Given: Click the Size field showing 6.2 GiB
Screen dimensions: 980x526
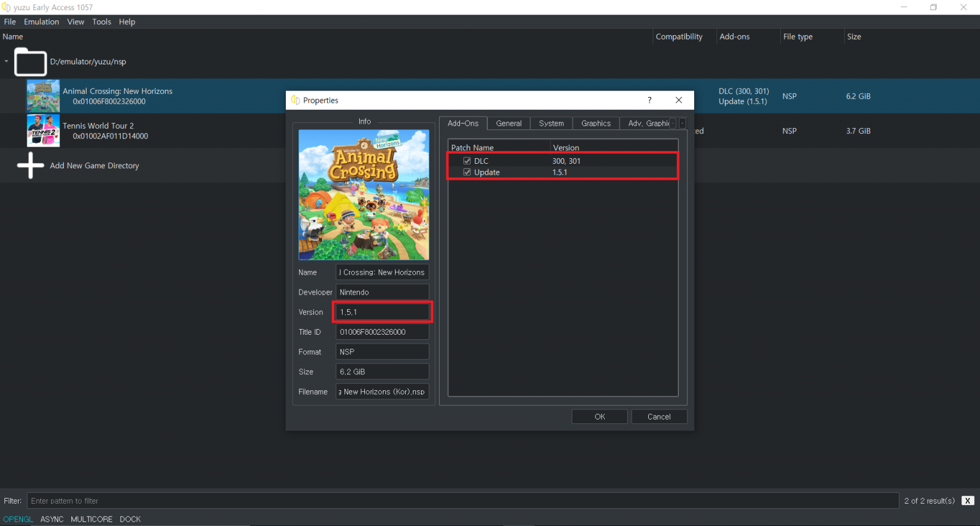Looking at the screenshot, I should pos(382,372).
